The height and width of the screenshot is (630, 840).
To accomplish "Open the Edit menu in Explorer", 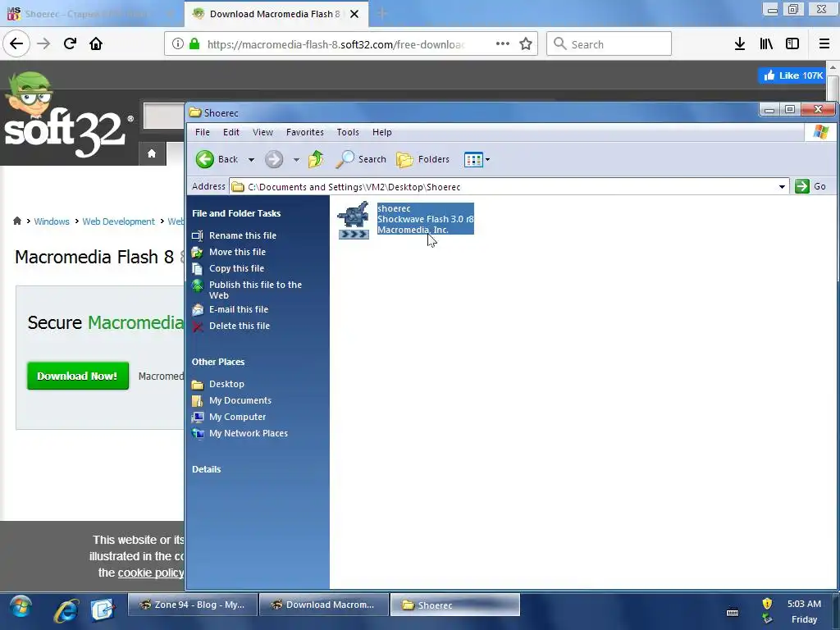I will pyautogui.click(x=231, y=132).
